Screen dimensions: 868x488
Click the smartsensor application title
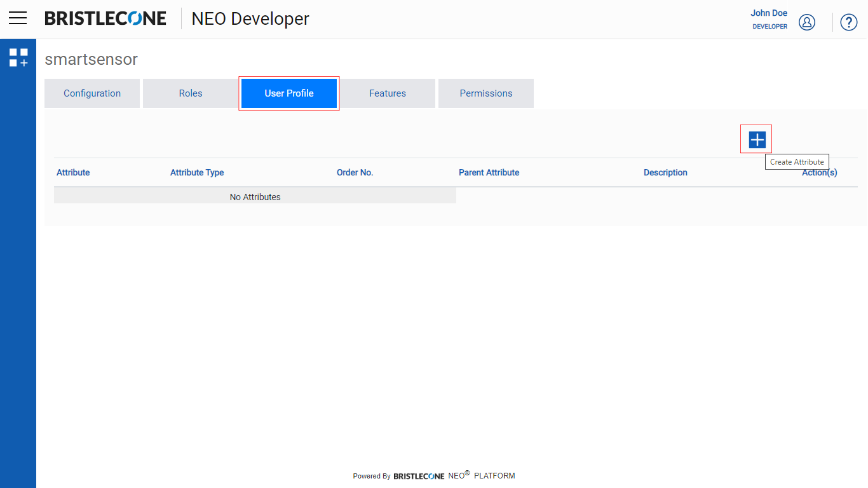(x=91, y=59)
